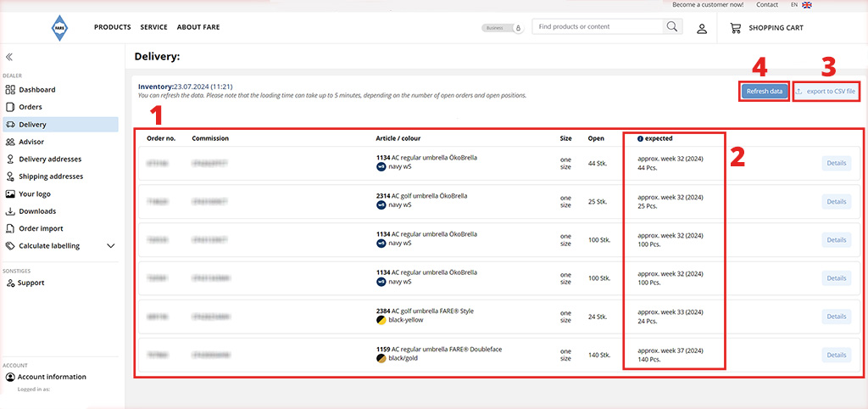Go to Dashboard in sidebar
Viewport: 868px width, 409px height.
pos(37,90)
